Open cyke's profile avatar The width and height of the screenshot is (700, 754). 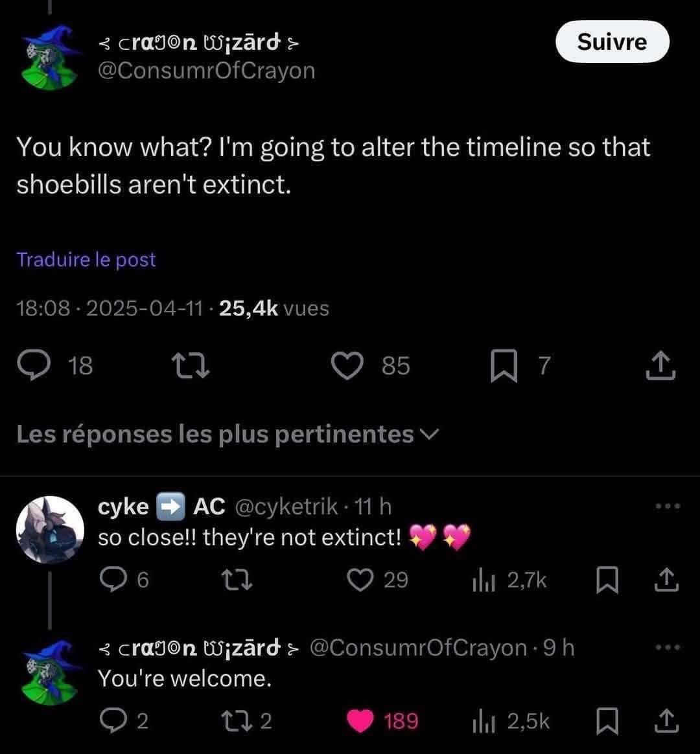[x=49, y=529]
